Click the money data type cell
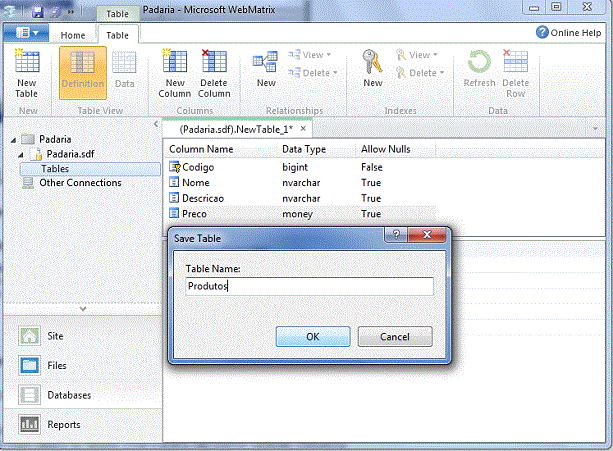613x451 pixels. click(x=297, y=214)
